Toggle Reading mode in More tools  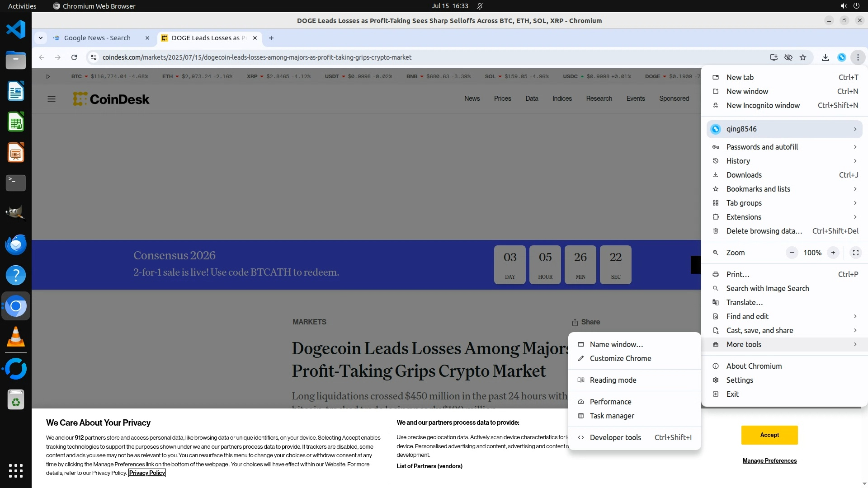tap(613, 380)
